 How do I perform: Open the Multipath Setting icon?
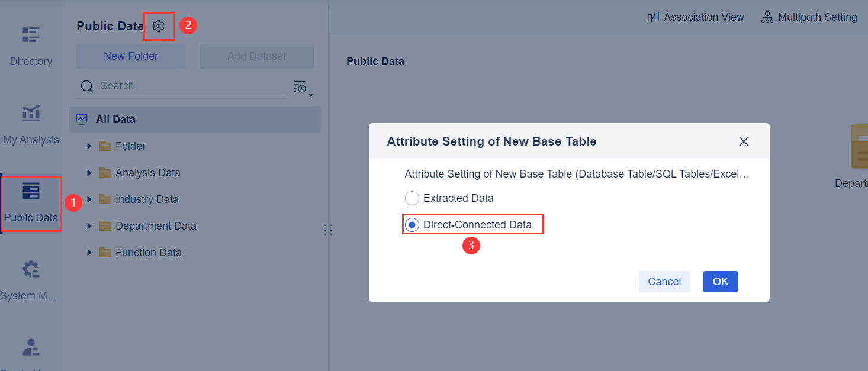click(767, 17)
